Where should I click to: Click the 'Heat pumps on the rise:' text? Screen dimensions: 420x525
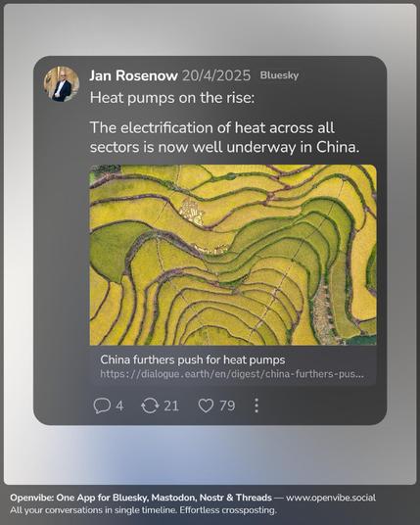click(172, 98)
